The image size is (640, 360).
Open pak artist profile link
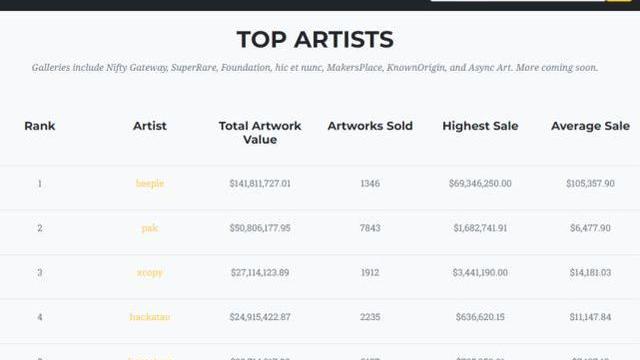pyautogui.click(x=150, y=228)
